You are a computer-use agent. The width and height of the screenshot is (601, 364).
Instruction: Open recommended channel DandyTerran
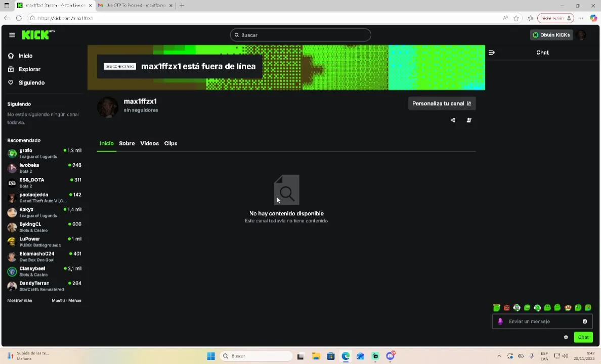pos(45,286)
